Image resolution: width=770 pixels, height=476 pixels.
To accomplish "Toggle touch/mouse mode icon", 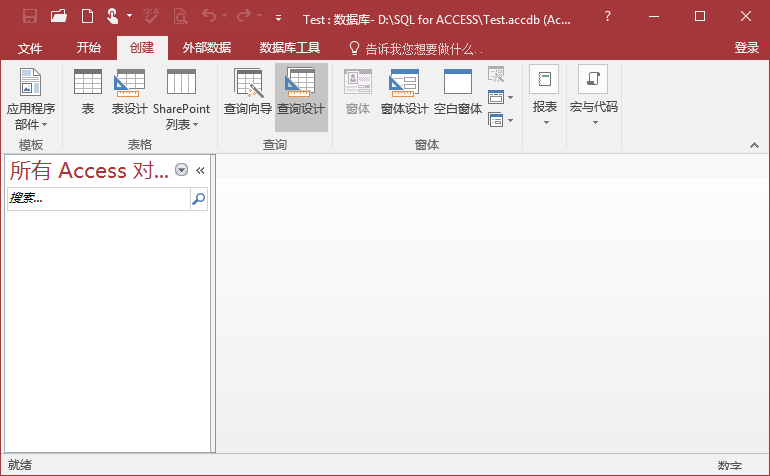I will [x=112, y=17].
